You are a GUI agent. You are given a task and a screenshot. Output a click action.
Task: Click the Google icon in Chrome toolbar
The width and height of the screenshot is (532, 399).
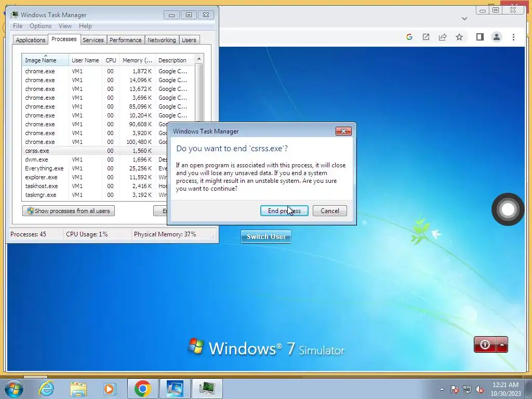[409, 37]
